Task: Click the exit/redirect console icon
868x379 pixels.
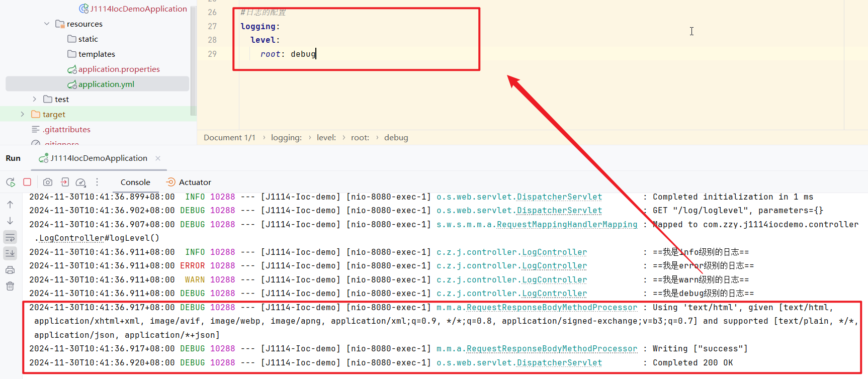Action: pos(65,182)
